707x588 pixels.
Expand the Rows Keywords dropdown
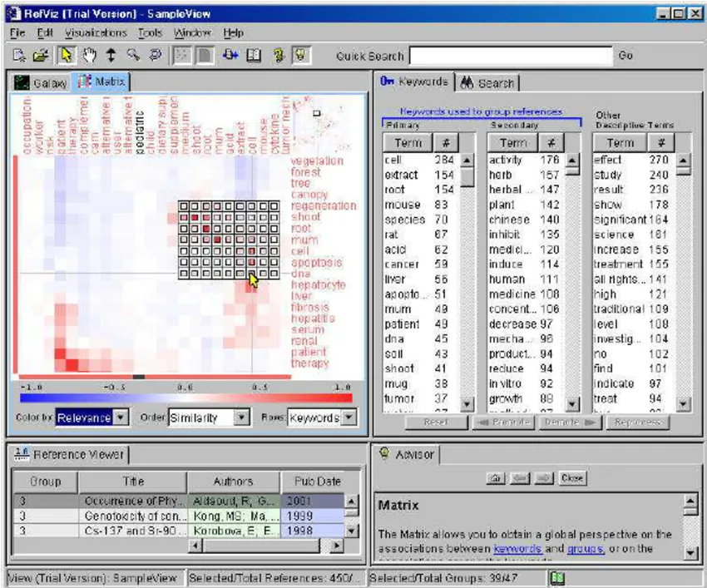click(320, 418)
